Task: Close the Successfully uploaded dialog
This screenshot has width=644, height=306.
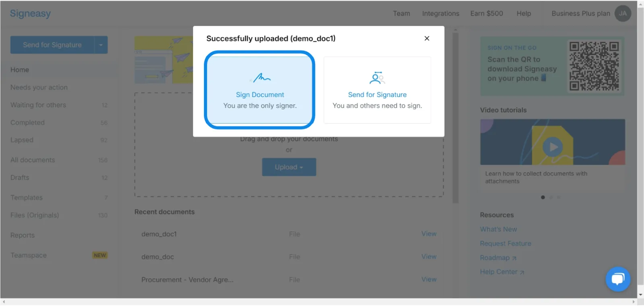Action: coord(427,38)
